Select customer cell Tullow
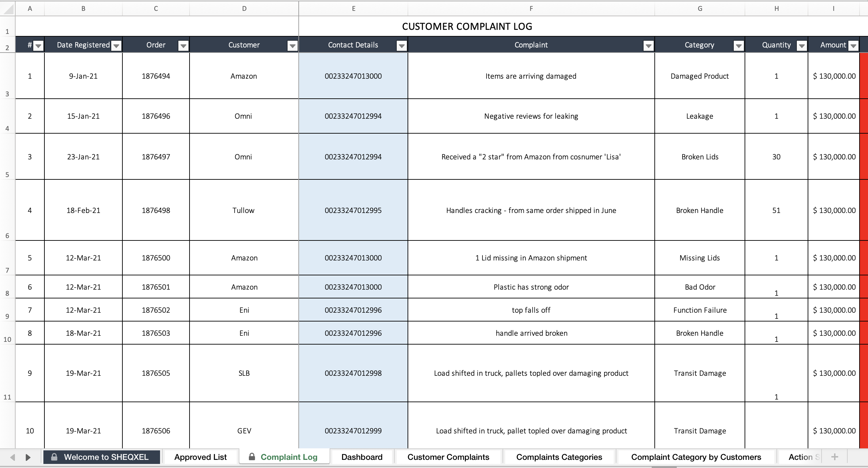Viewport: 868px width, 468px height. [244, 210]
